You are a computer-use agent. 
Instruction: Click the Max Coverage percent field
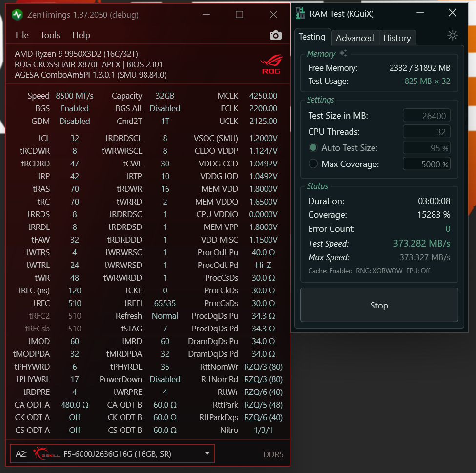coord(426,164)
